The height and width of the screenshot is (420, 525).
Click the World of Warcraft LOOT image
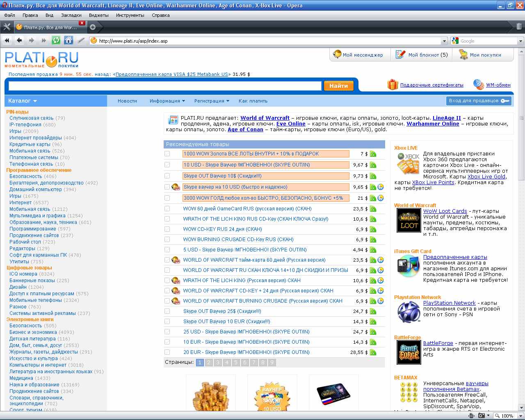tap(409, 221)
